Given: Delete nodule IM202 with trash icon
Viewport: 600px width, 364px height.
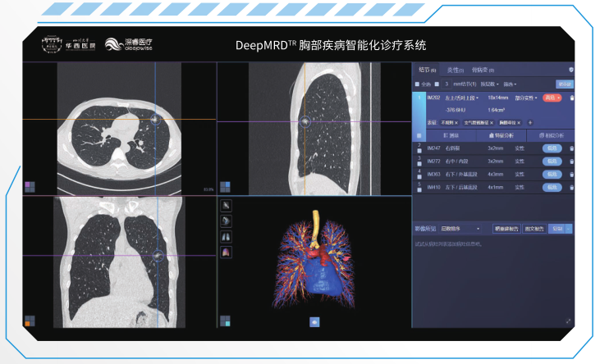Looking at the screenshot, I should tap(572, 98).
